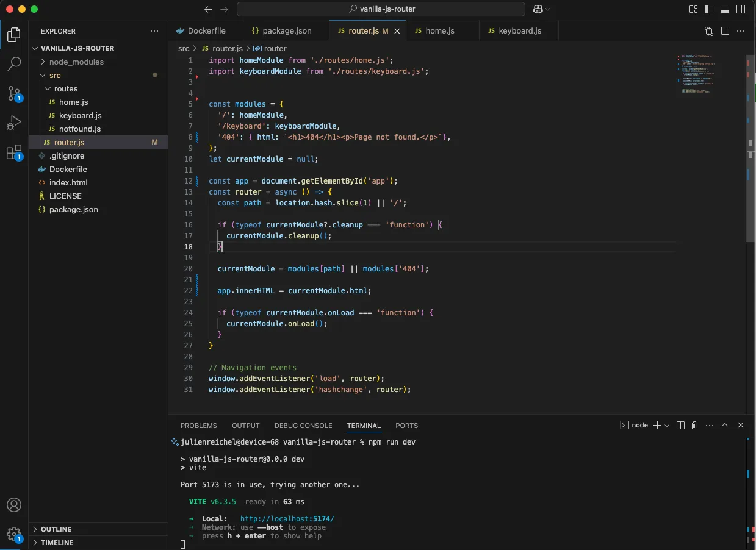
Task: Open the Accounts menu icon
Action: point(14,505)
